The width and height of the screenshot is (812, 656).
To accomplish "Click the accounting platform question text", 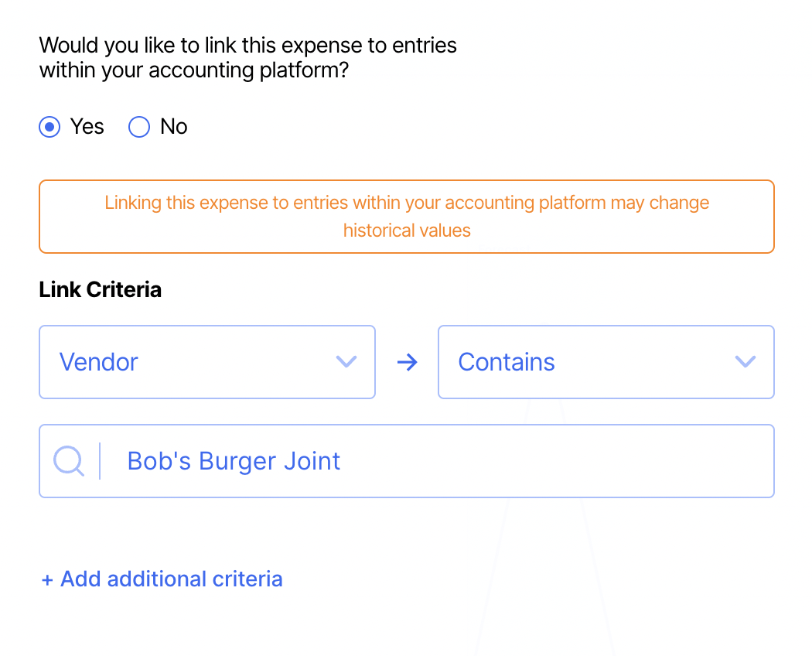I will coord(247,58).
